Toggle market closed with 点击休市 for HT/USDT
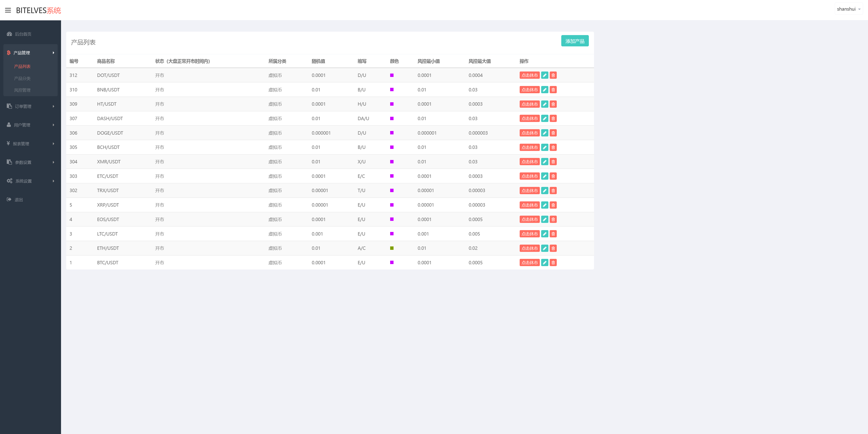 529,104
